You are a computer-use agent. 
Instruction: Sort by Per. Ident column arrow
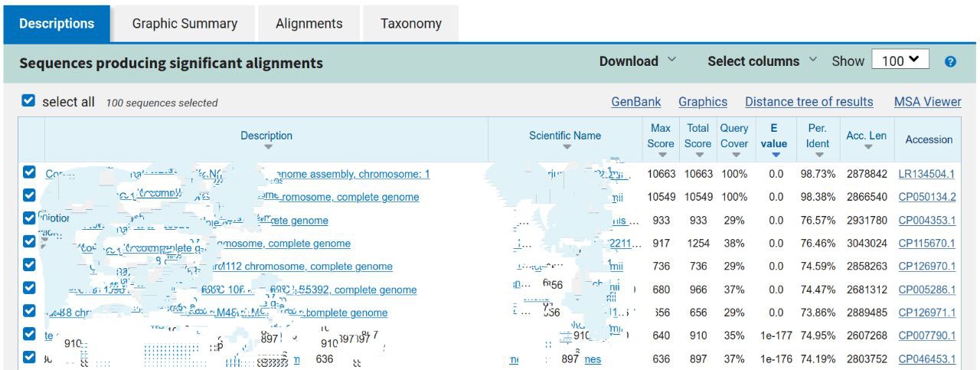point(818,155)
